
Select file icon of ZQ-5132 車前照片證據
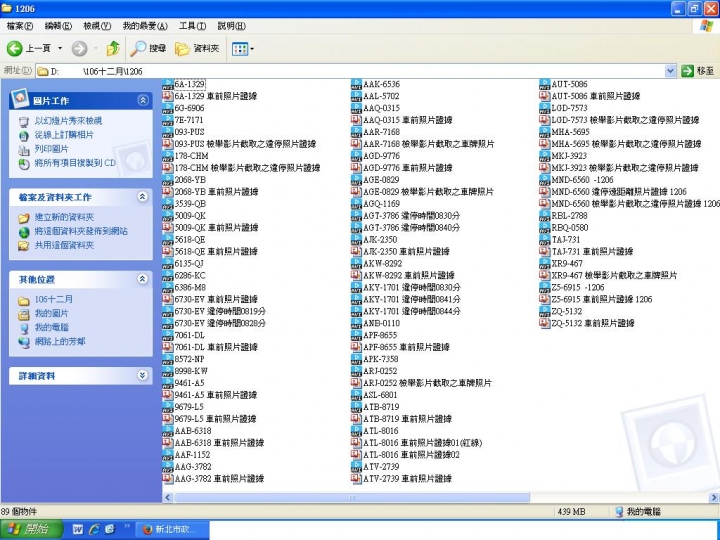(x=545, y=323)
